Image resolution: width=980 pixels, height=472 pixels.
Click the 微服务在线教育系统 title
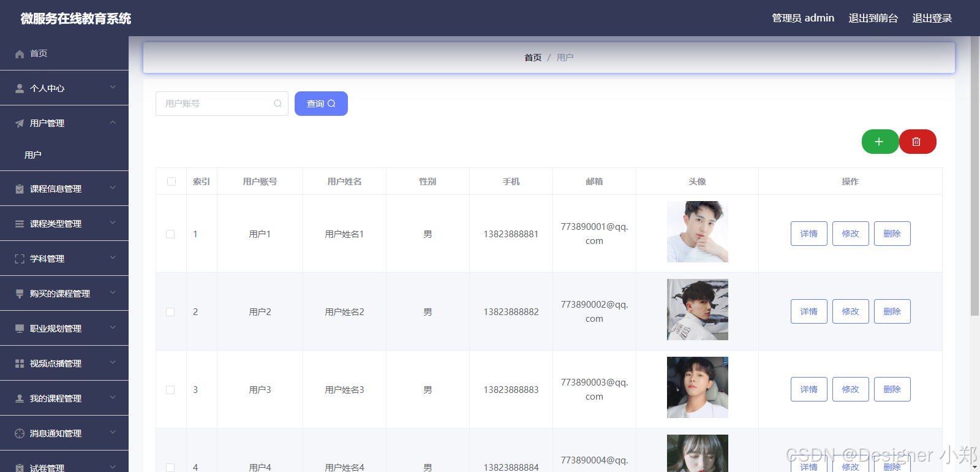[76, 18]
